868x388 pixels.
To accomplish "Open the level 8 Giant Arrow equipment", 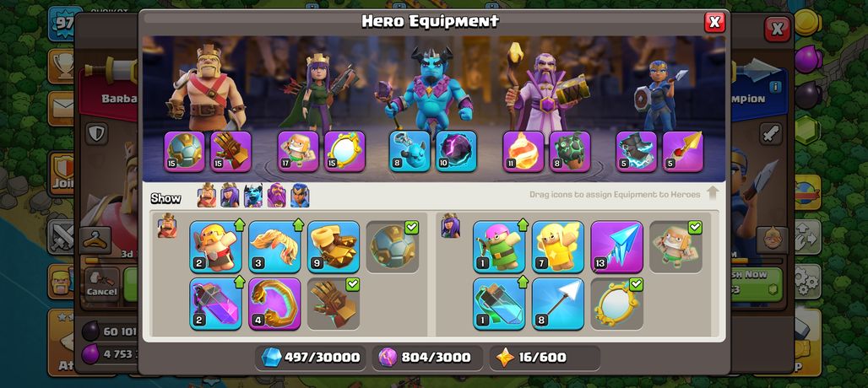I will pyautogui.click(x=558, y=304).
